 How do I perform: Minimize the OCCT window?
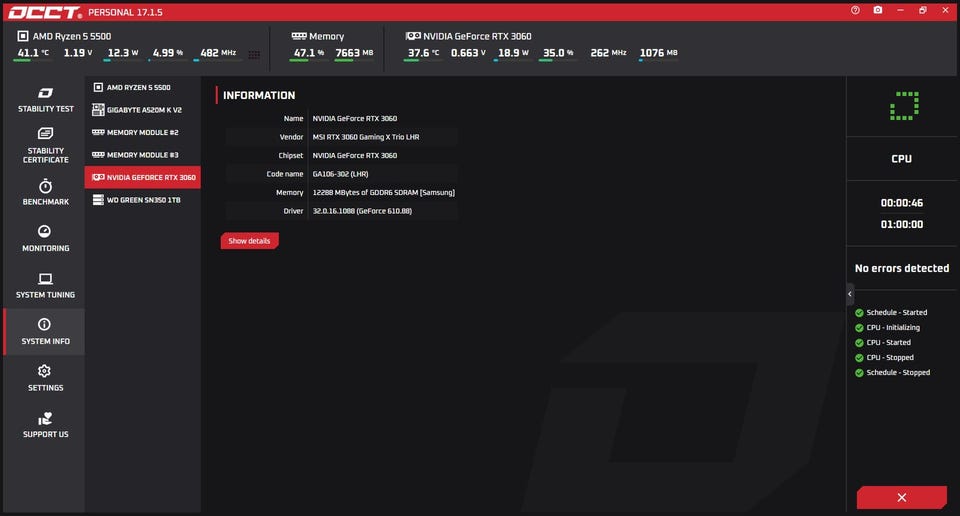[x=900, y=10]
